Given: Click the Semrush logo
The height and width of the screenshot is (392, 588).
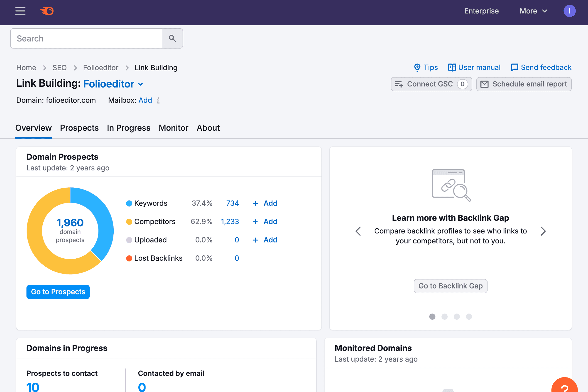Looking at the screenshot, I should click(47, 11).
